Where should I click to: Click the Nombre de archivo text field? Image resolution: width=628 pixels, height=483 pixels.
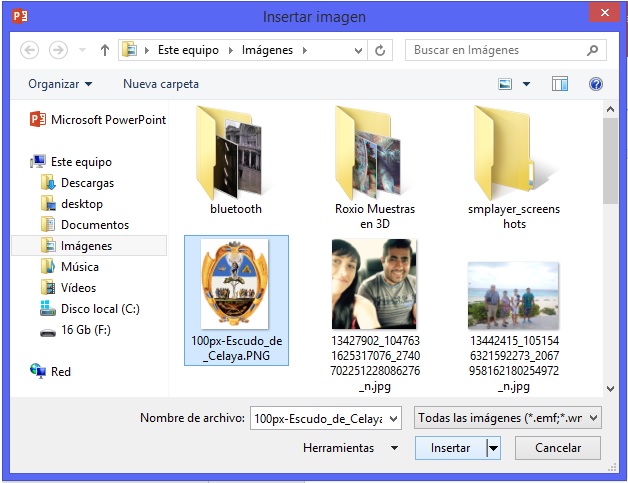coord(316,418)
